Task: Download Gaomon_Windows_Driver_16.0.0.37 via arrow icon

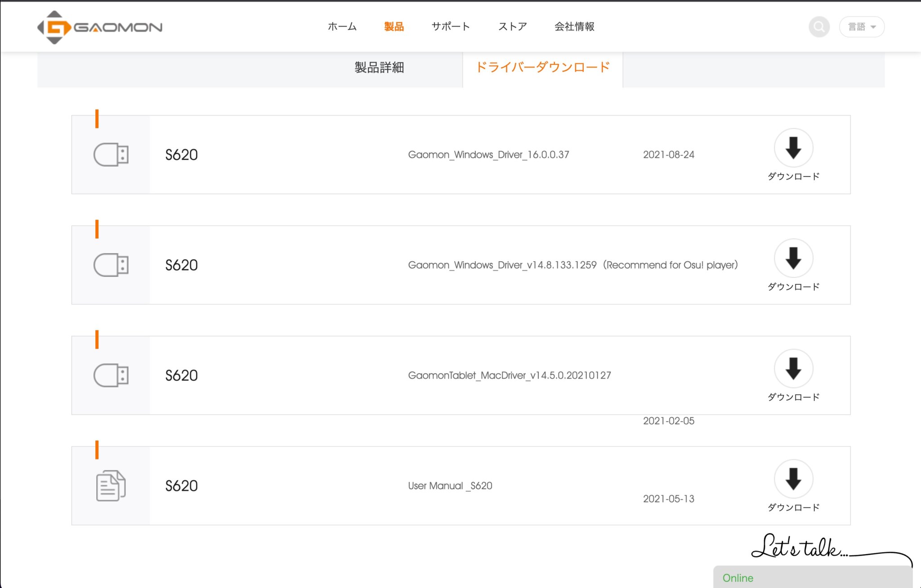Action: 793,148
